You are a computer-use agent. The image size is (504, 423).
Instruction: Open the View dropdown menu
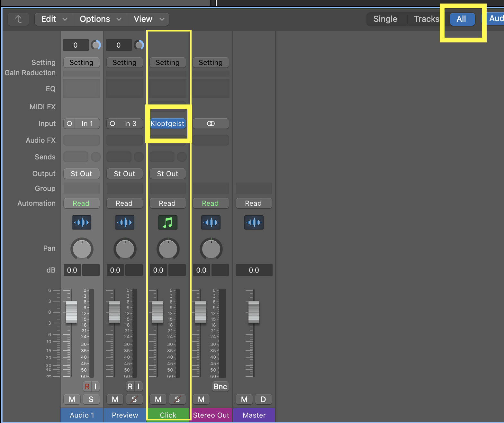[148, 19]
